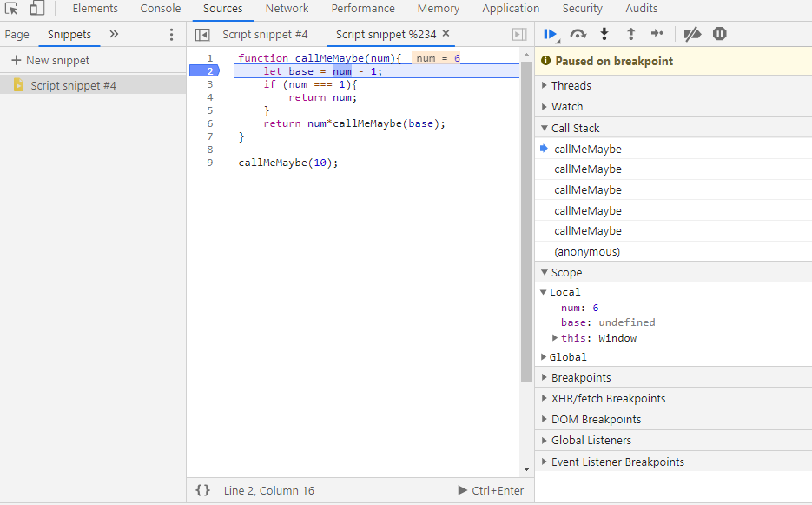Image resolution: width=812 pixels, height=505 pixels.
Task: Click the callMeMaybe(10); code line
Action: tap(288, 163)
